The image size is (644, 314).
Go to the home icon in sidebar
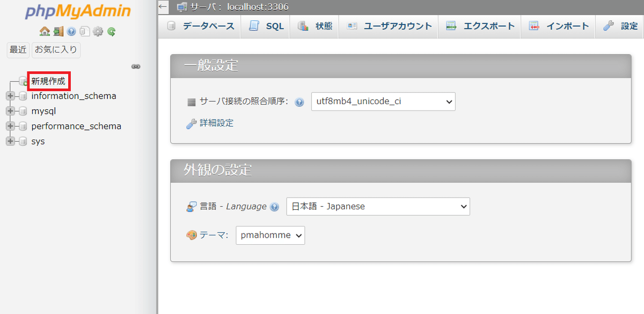point(45,32)
